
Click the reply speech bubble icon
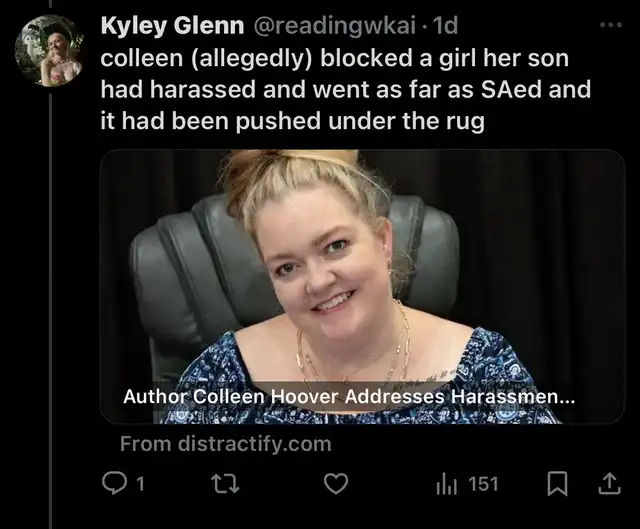coord(114,484)
